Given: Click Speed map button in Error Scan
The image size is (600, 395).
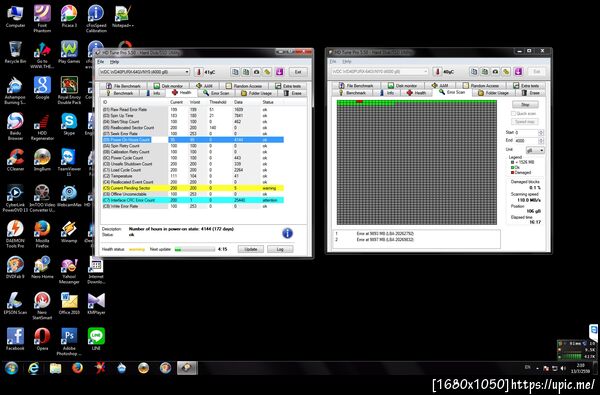Looking at the screenshot, I should pos(525,122).
